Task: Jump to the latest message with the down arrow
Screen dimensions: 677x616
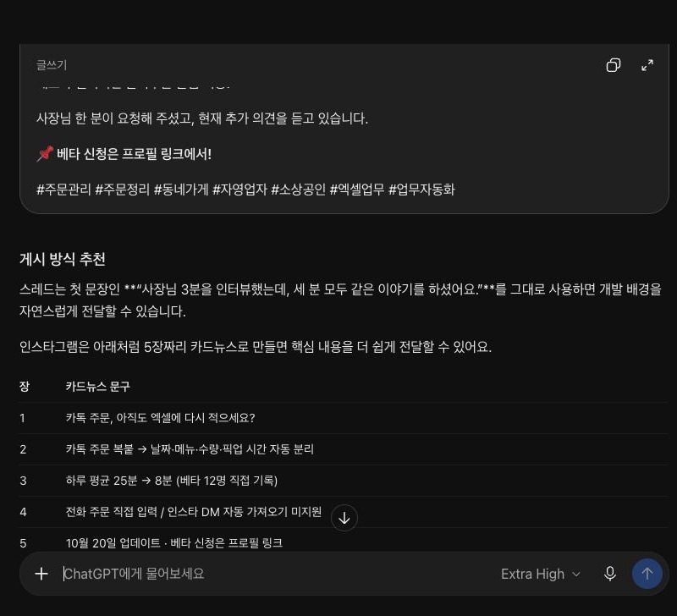Action: click(344, 518)
